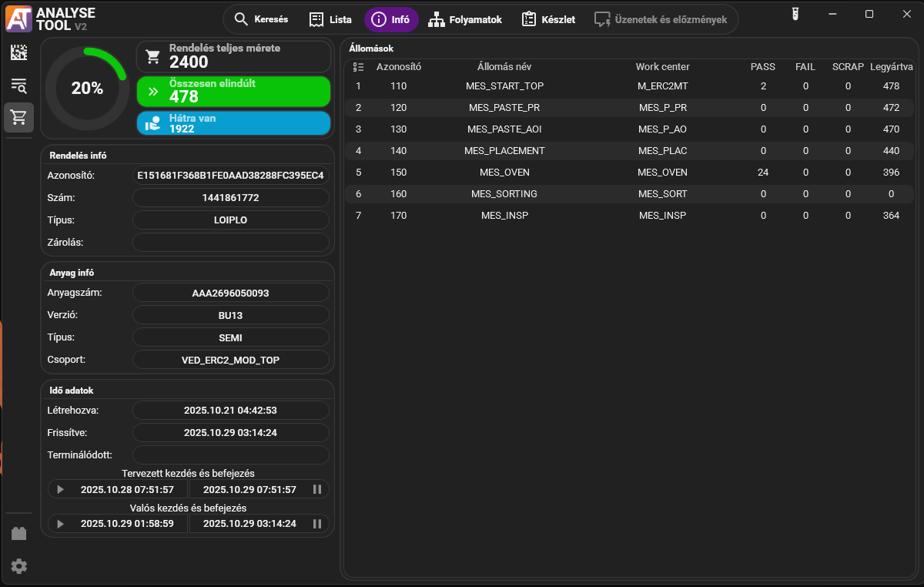924x587 pixels.
Task: Open the list search sidebar icon
Action: [x=18, y=86]
